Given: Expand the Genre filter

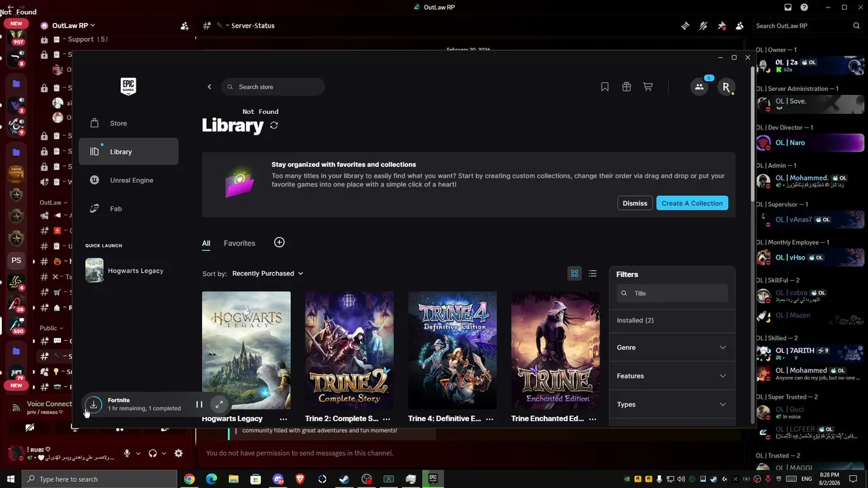Looking at the screenshot, I should tap(672, 348).
